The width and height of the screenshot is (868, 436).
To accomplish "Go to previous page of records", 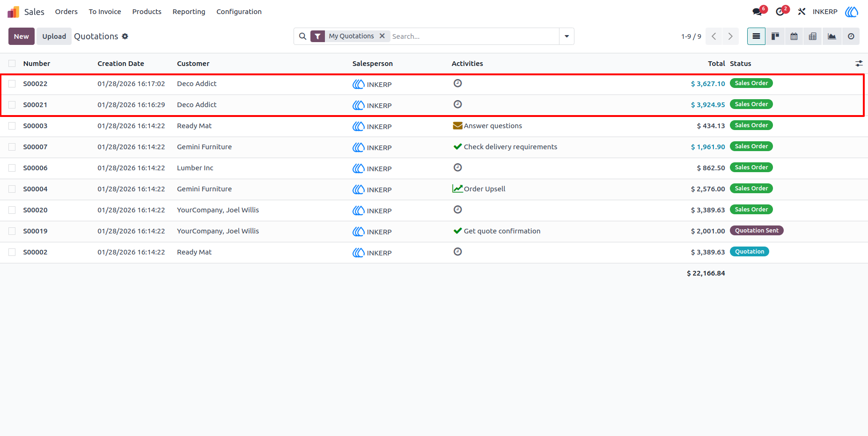I will [714, 36].
